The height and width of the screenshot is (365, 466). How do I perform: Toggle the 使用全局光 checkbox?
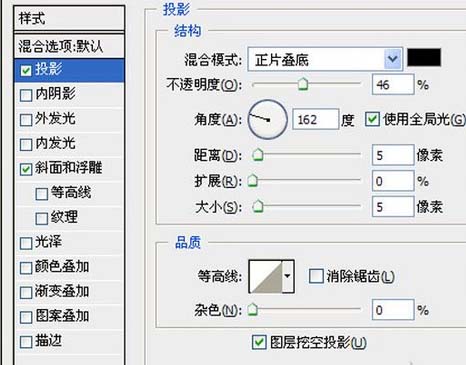pos(372,119)
